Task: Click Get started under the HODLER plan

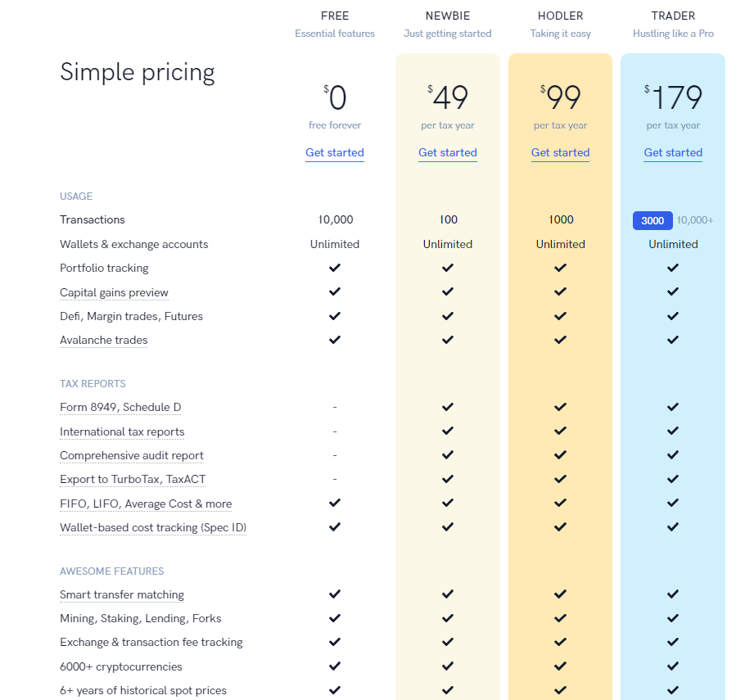Action: pyautogui.click(x=561, y=152)
